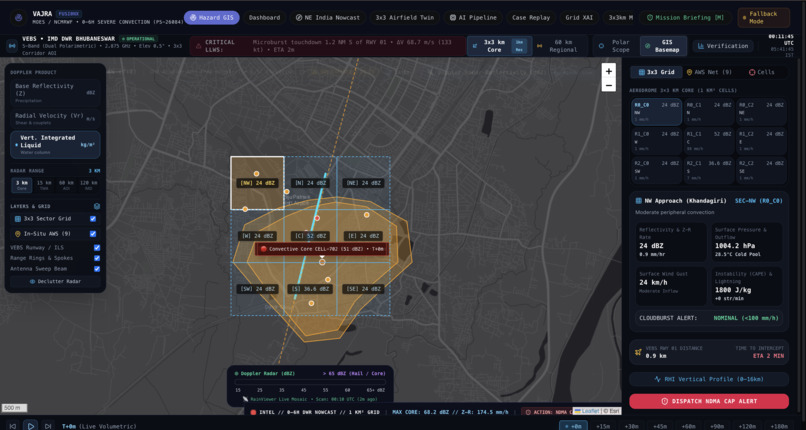Image resolution: width=806 pixels, height=430 pixels.
Task: Toggle In-Situ AWS (9) checkbox
Action: coord(93,234)
